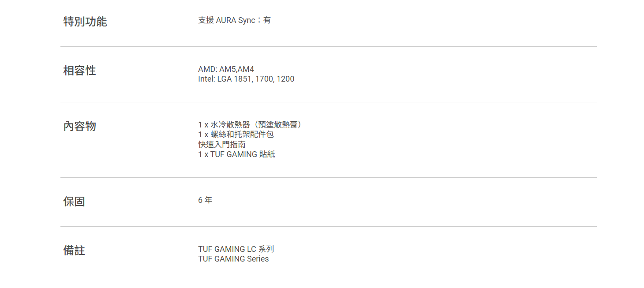Click the divider line below 內容物 row

click(328, 177)
